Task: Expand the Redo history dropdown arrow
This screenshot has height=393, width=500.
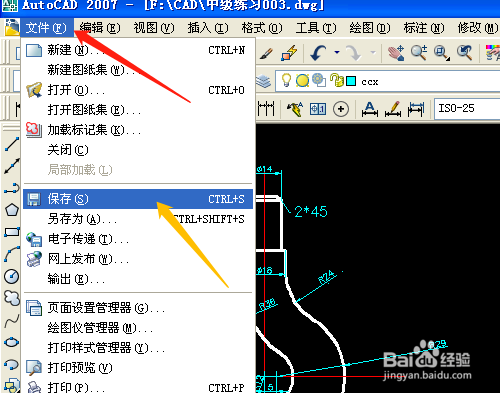Action: (373, 52)
